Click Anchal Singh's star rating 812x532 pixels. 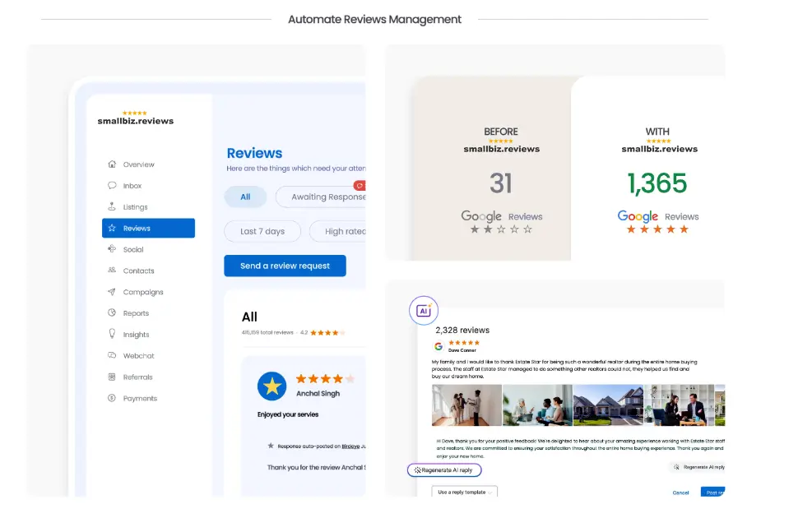click(325, 379)
